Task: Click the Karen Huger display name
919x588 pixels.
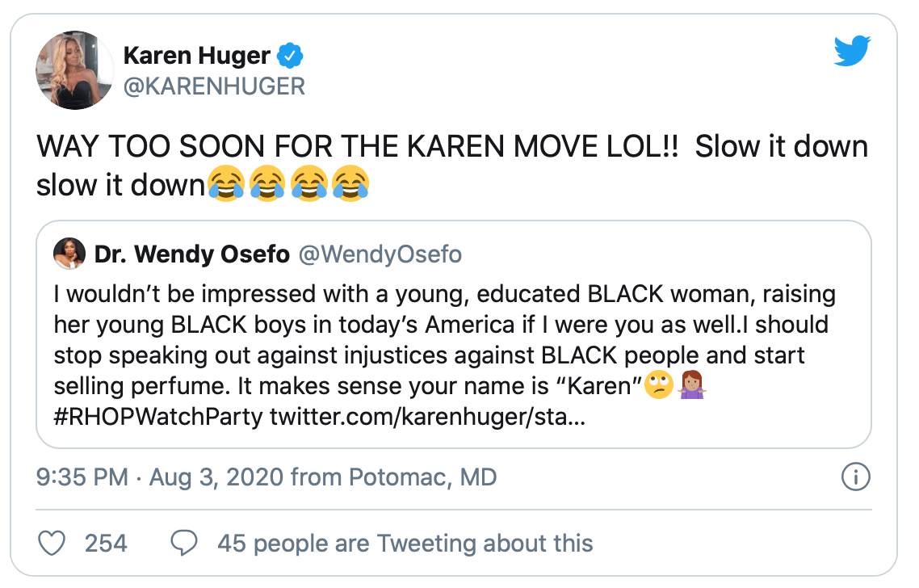Action: 196,57
